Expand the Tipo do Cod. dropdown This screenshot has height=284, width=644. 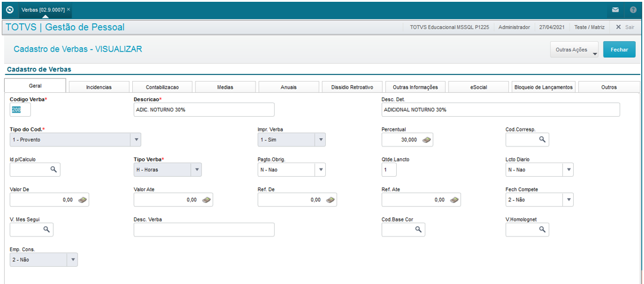(x=136, y=140)
